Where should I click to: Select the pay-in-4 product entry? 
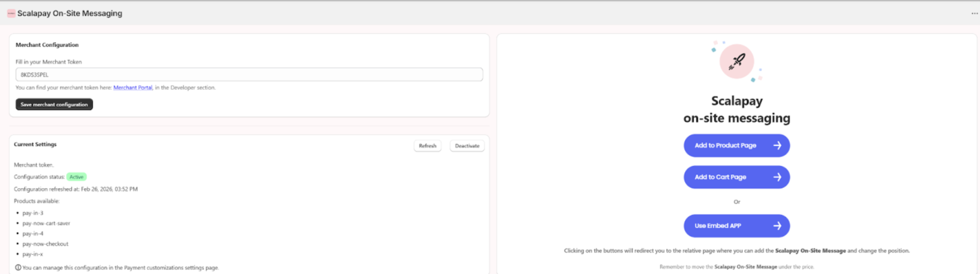[33, 234]
